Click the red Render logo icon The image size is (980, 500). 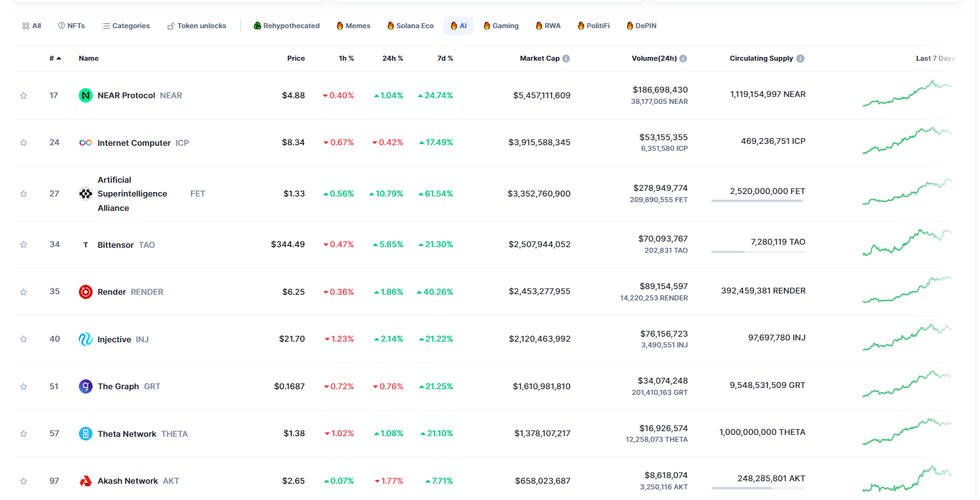pos(86,292)
